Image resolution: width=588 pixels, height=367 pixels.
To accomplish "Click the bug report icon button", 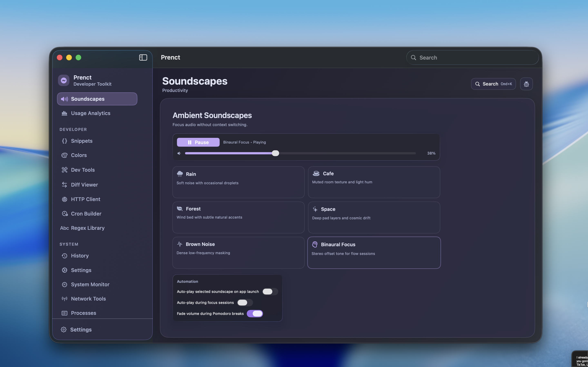I will (x=526, y=84).
